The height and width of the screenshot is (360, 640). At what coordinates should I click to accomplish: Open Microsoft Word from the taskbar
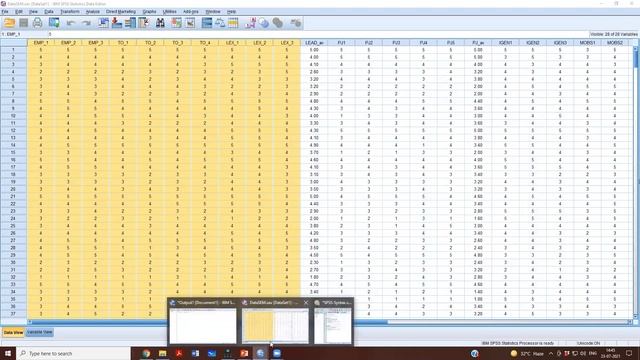click(195, 353)
